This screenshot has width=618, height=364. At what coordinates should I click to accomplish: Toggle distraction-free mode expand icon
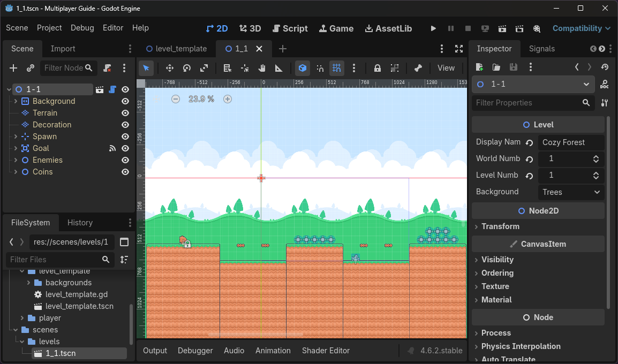[459, 49]
